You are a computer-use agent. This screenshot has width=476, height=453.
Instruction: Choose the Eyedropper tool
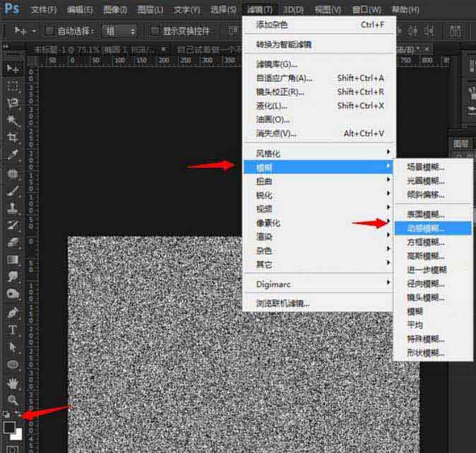click(13, 155)
